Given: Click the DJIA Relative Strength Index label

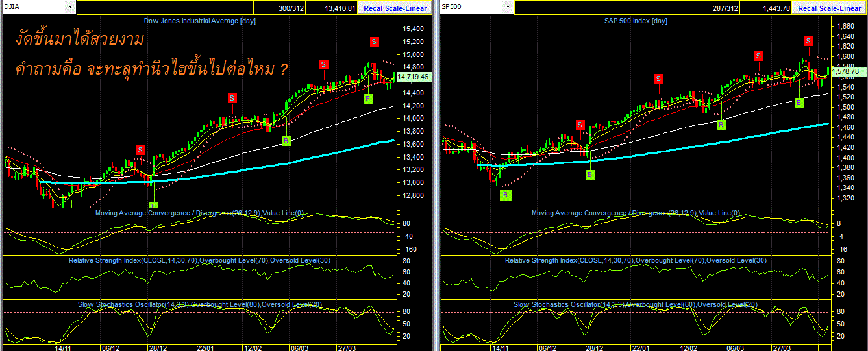Looking at the screenshot, I should point(199,260).
